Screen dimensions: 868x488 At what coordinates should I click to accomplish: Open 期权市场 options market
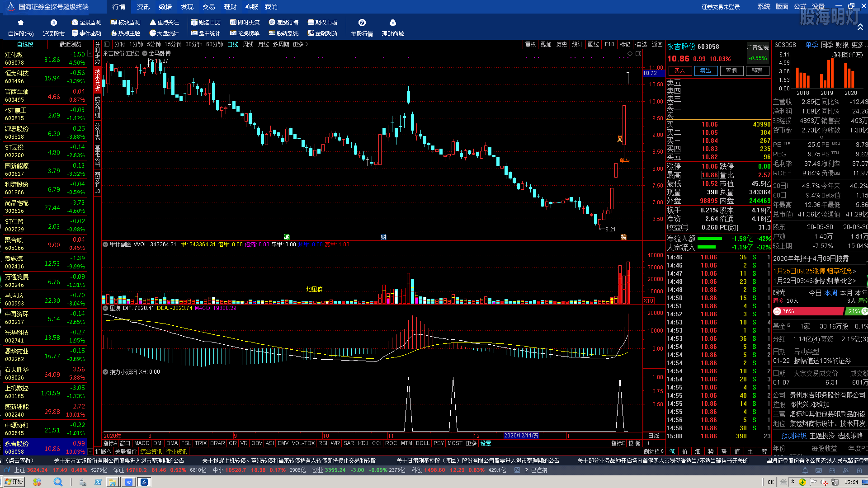pos(323,22)
